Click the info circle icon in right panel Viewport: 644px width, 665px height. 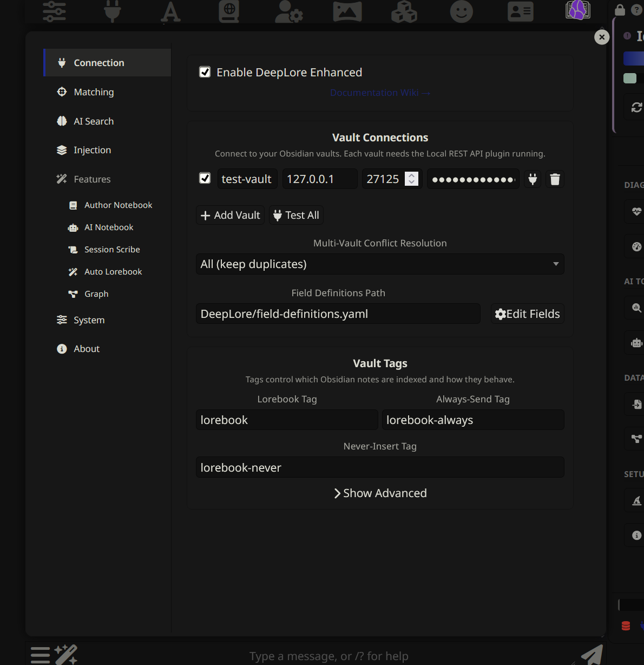coord(636,535)
